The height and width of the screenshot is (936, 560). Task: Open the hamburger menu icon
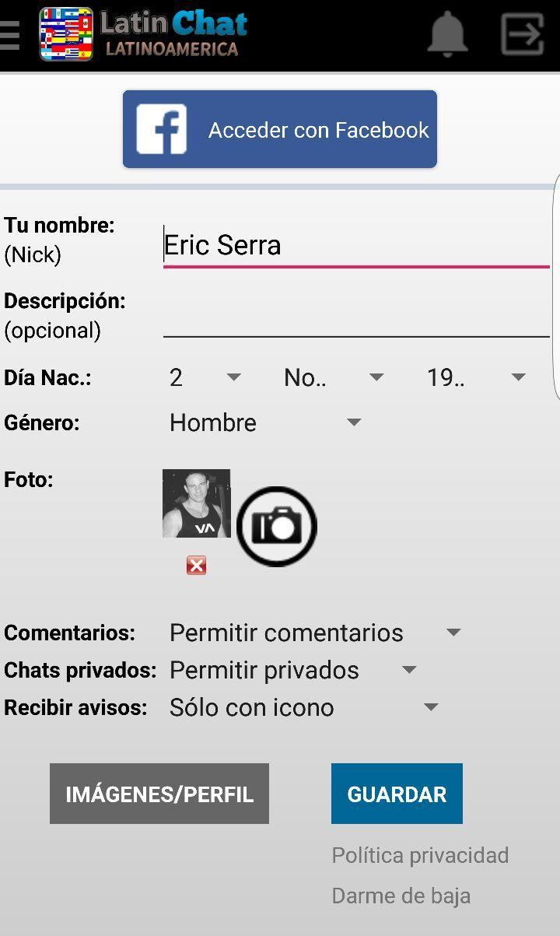(9, 35)
